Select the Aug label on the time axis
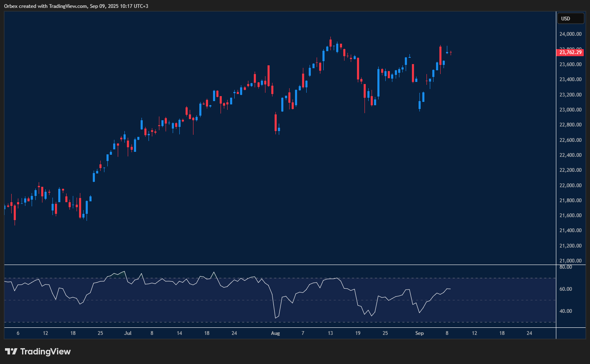590x364 pixels. coord(275,333)
